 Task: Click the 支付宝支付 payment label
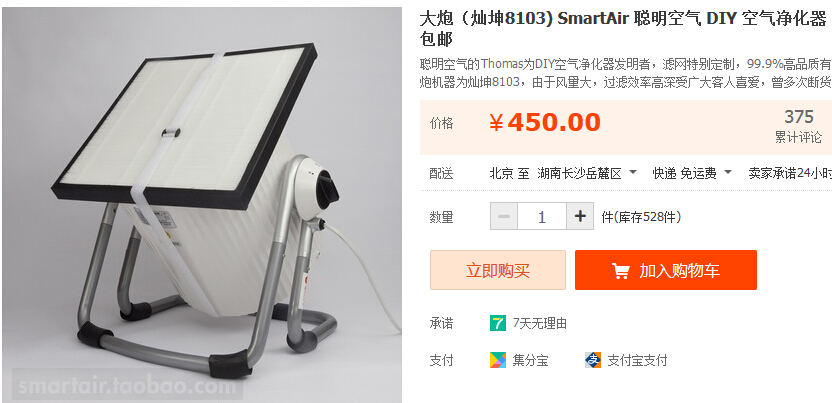(637, 361)
